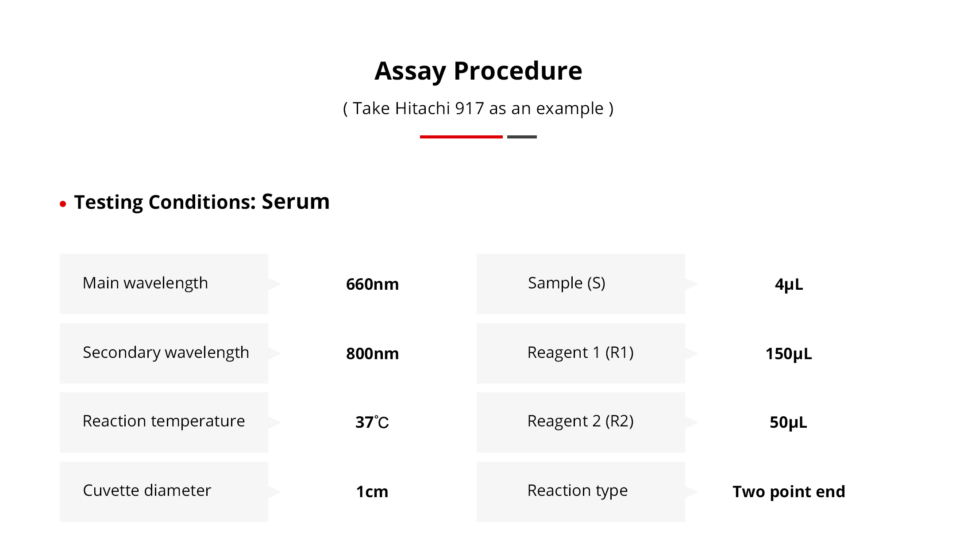Click the Reagent 2 (R2) label cell
This screenshot has height=560, width=956.
pyautogui.click(x=580, y=422)
